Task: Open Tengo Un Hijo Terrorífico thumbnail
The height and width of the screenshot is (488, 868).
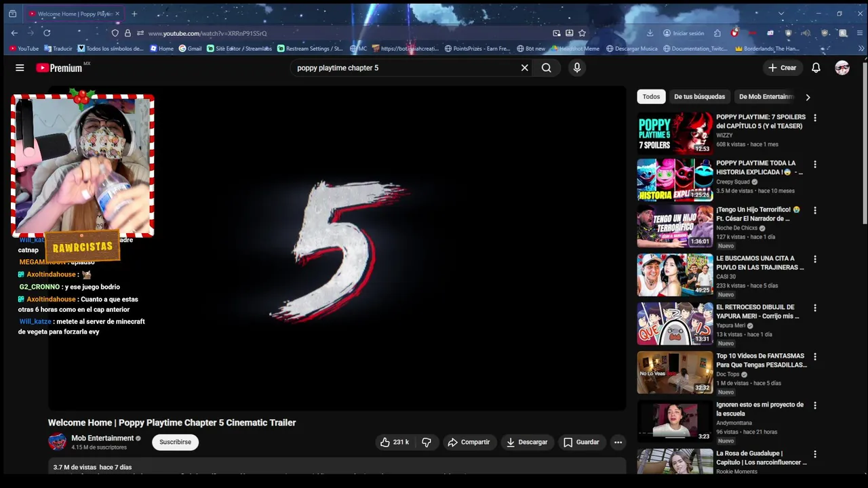Action: tap(675, 226)
